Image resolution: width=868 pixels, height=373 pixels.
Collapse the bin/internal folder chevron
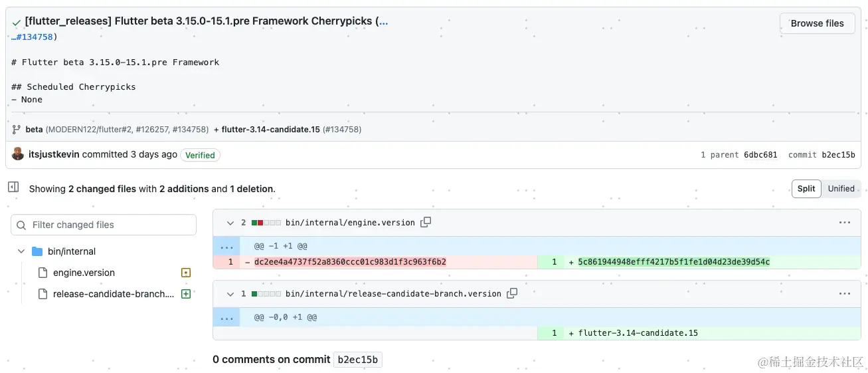pos(21,251)
